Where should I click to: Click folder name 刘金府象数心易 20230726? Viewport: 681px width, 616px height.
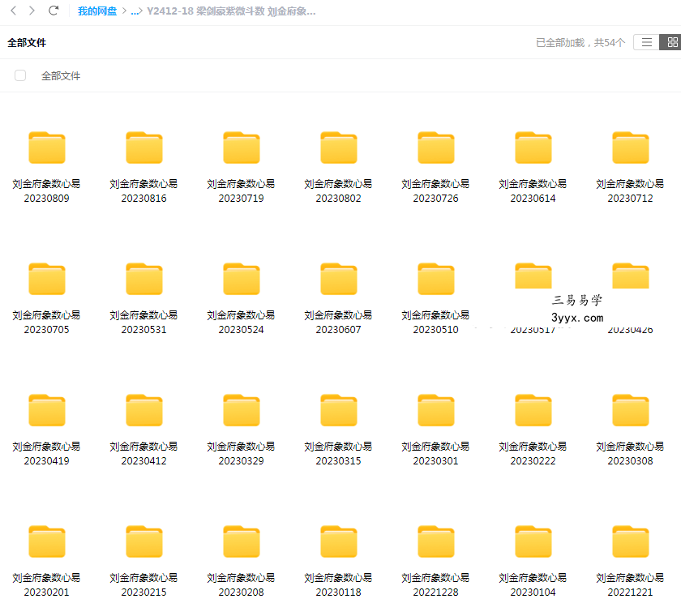pos(435,191)
